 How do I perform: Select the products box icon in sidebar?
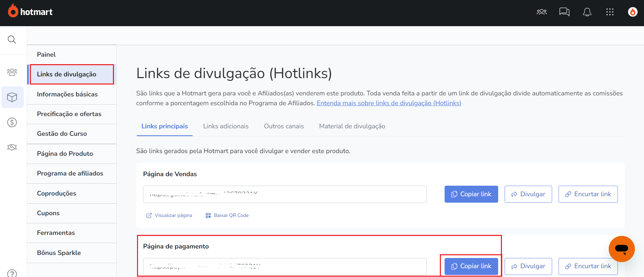point(12,97)
